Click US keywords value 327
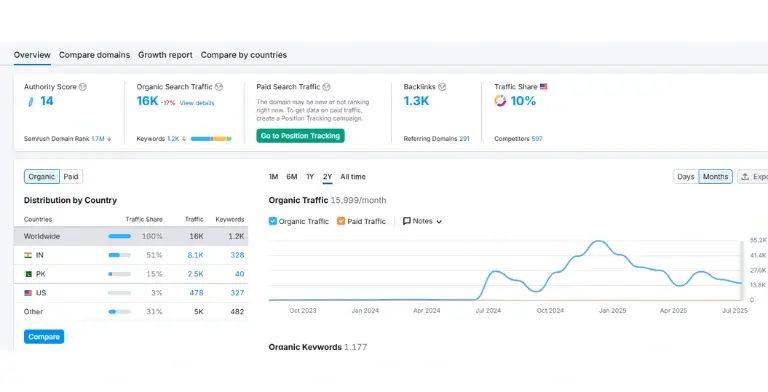Screen dimensions: 768x392 point(237,293)
